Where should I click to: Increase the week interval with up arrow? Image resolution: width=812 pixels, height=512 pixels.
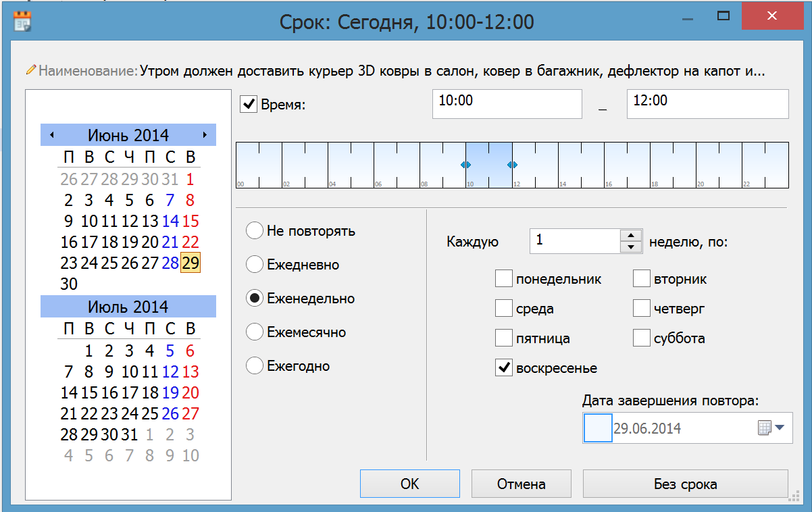click(630, 235)
